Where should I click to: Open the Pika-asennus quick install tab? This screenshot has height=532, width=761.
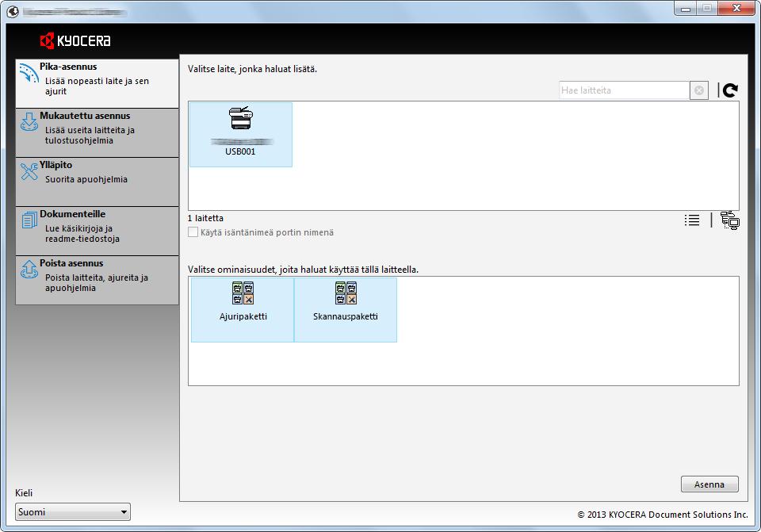pyautogui.click(x=97, y=83)
